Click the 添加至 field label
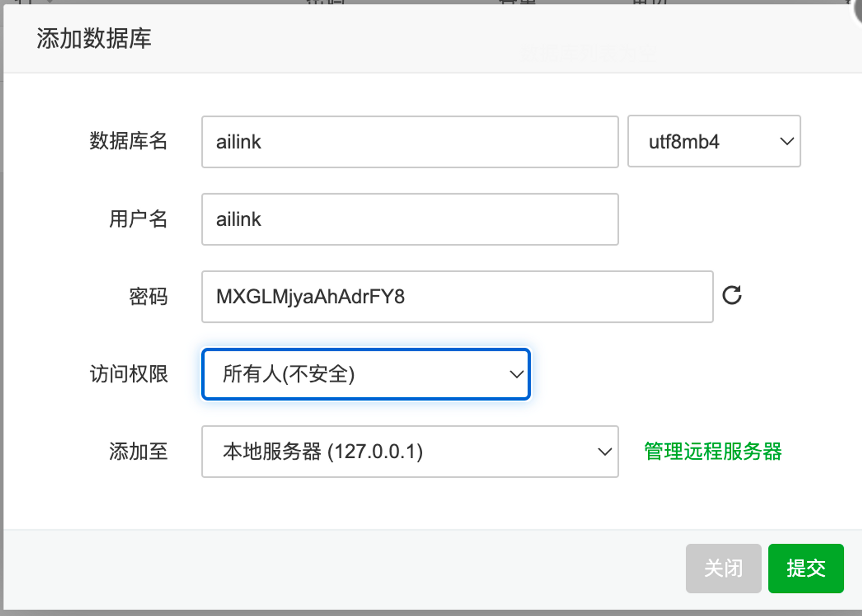The image size is (862, 616). pyautogui.click(x=138, y=451)
